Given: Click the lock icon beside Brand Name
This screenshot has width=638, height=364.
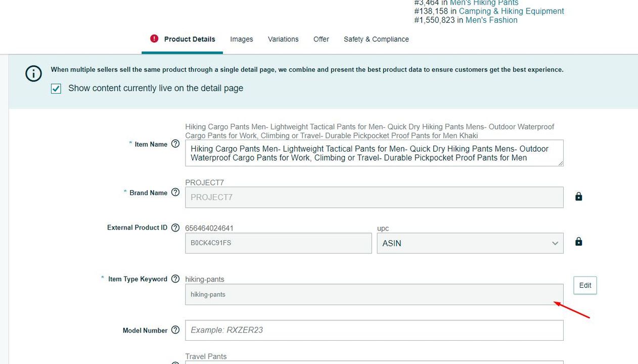Looking at the screenshot, I should pos(579,196).
